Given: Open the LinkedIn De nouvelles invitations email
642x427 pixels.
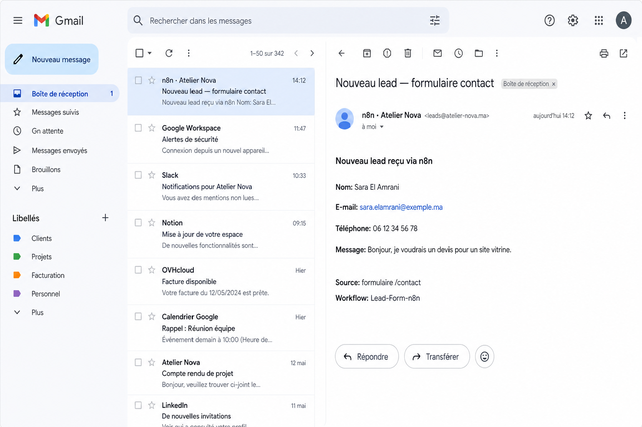Looking at the screenshot, I should [x=221, y=411].
